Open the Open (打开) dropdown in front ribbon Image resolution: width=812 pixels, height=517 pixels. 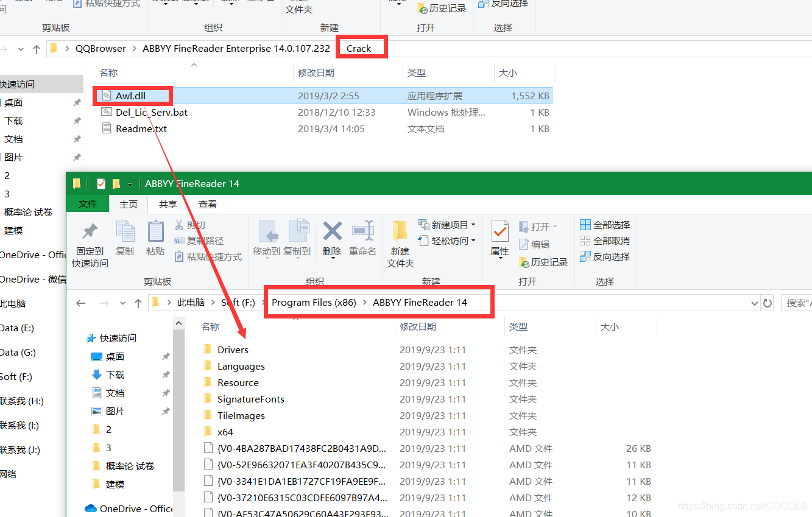click(538, 227)
